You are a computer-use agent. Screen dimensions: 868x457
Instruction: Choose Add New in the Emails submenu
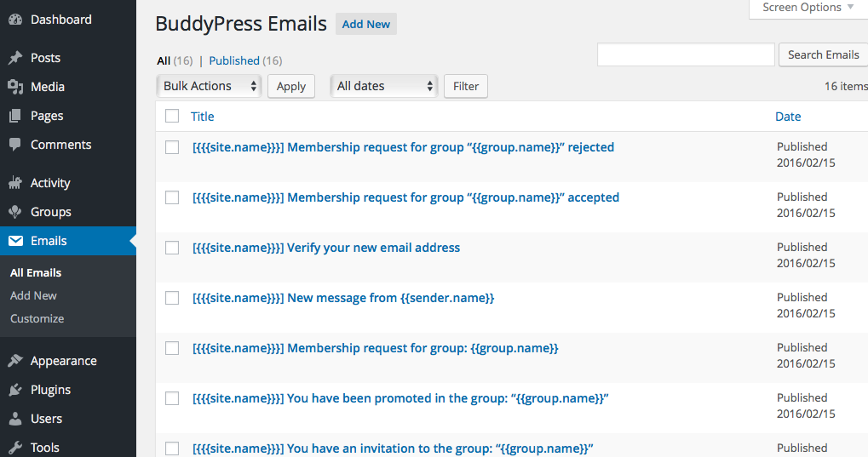click(33, 295)
